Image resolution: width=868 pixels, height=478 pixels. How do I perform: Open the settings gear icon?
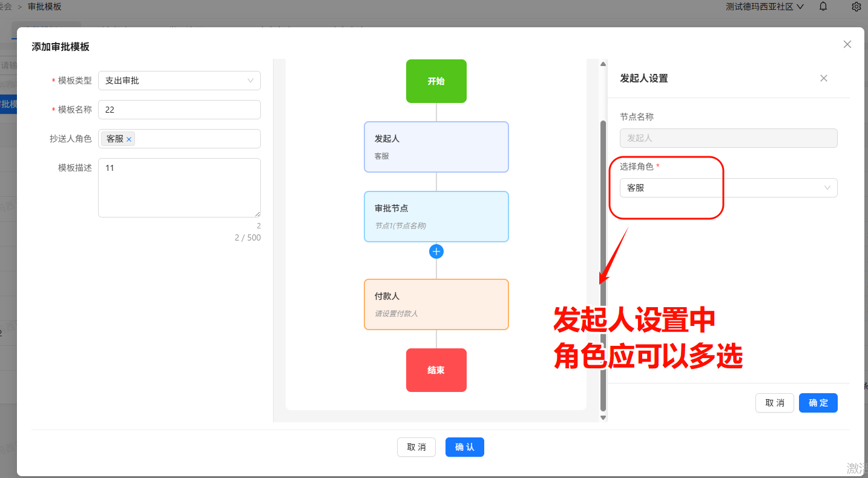[x=856, y=7]
